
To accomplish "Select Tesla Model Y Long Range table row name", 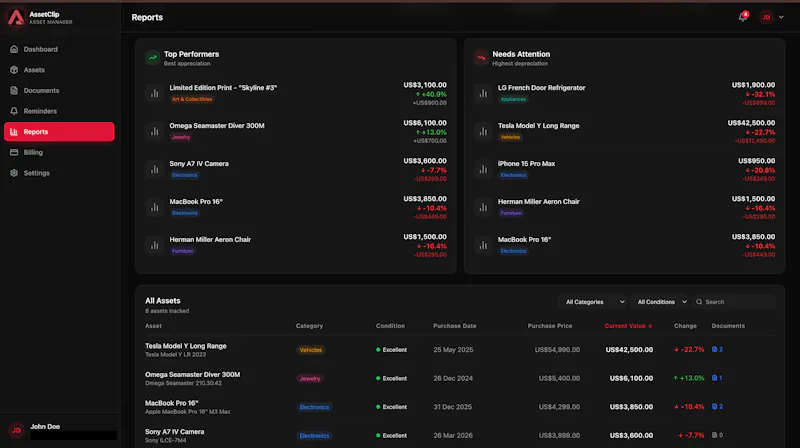I will point(186,346).
